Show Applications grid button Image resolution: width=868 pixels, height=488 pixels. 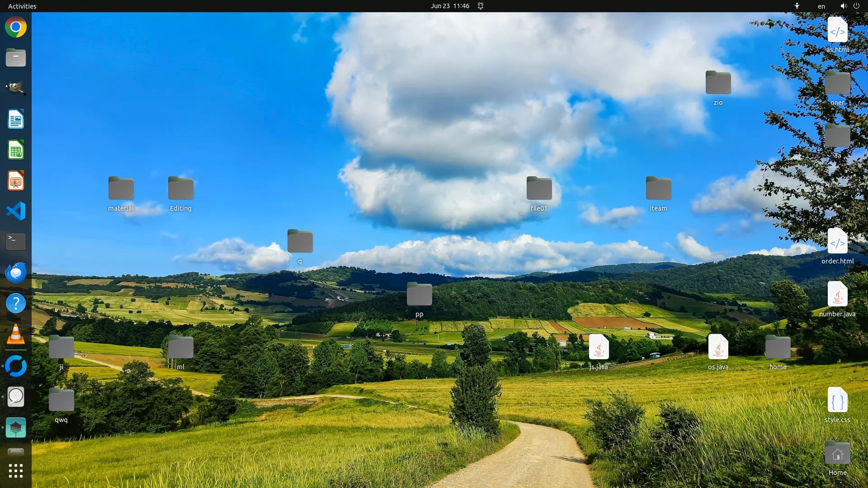(16, 471)
